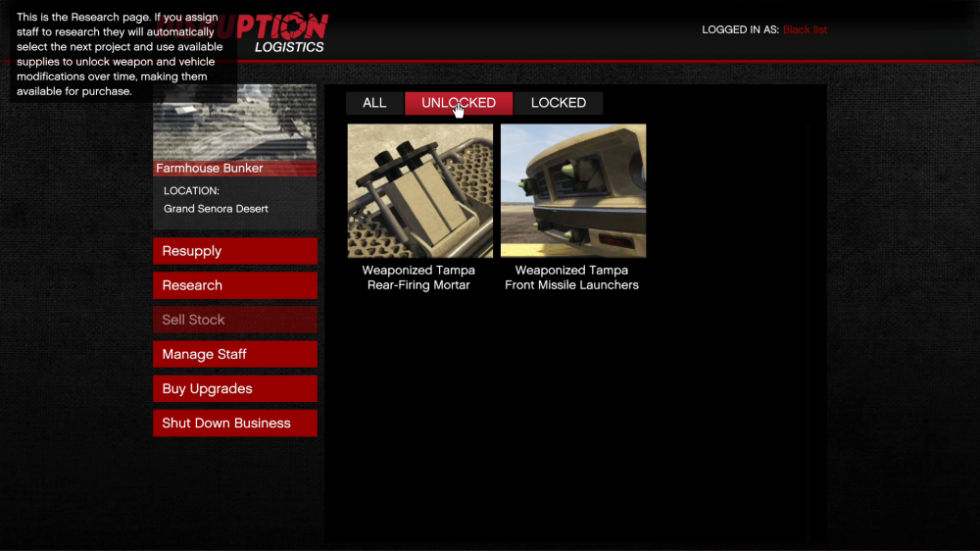
Task: Switch to the ALL research tab
Action: 374,103
